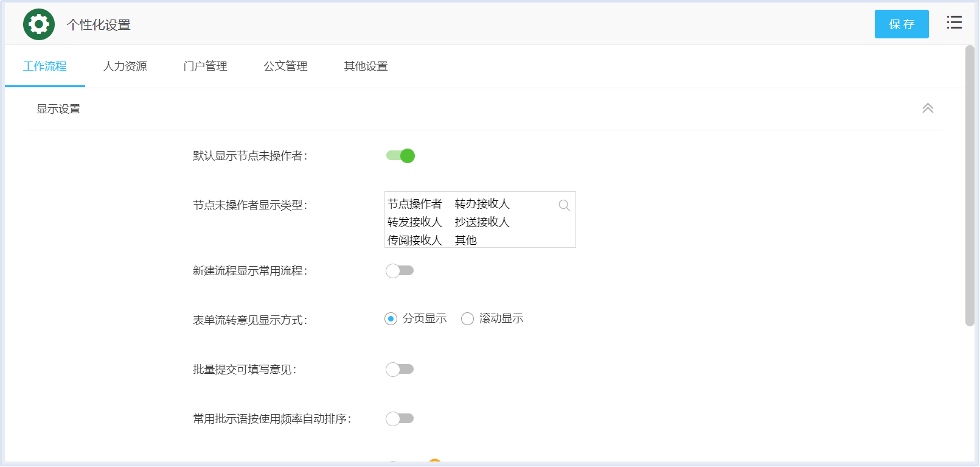Click the search magnifier in node operator type field
This screenshot has width=980, height=467.
coord(564,205)
